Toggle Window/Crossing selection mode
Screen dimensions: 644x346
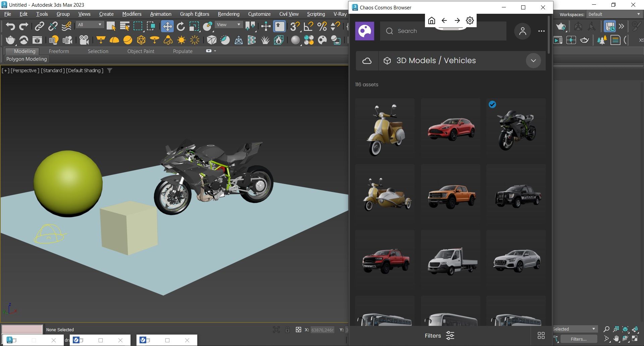click(151, 26)
